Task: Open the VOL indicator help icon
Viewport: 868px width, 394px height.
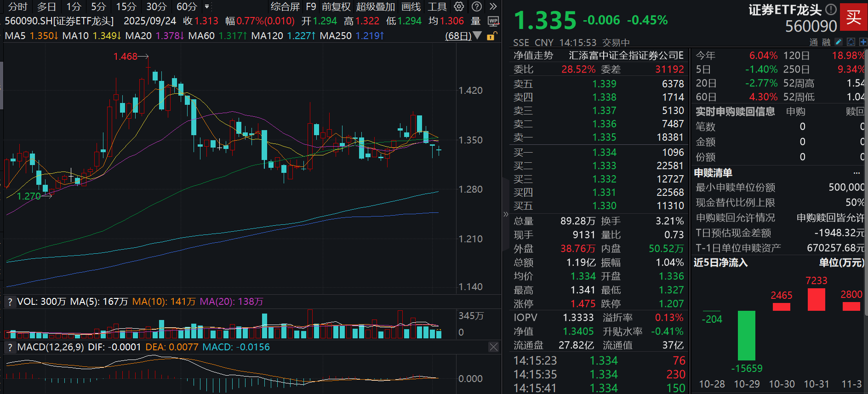Action: [10, 302]
